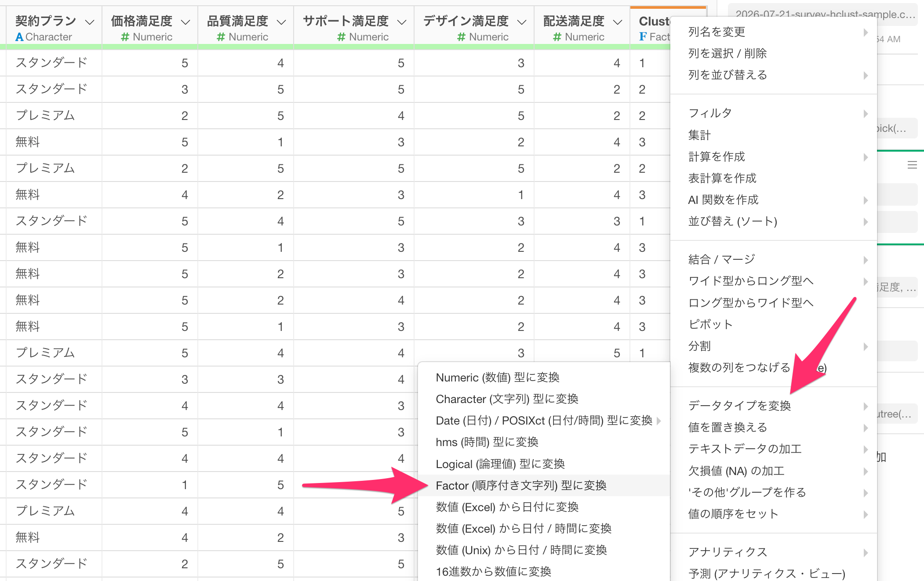This screenshot has height=581, width=924.
Task: Choose 表計算を作成 menu item
Action: point(774,178)
